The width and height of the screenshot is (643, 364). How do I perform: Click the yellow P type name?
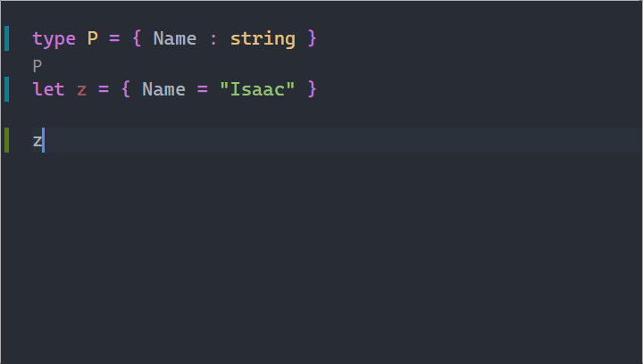point(93,38)
